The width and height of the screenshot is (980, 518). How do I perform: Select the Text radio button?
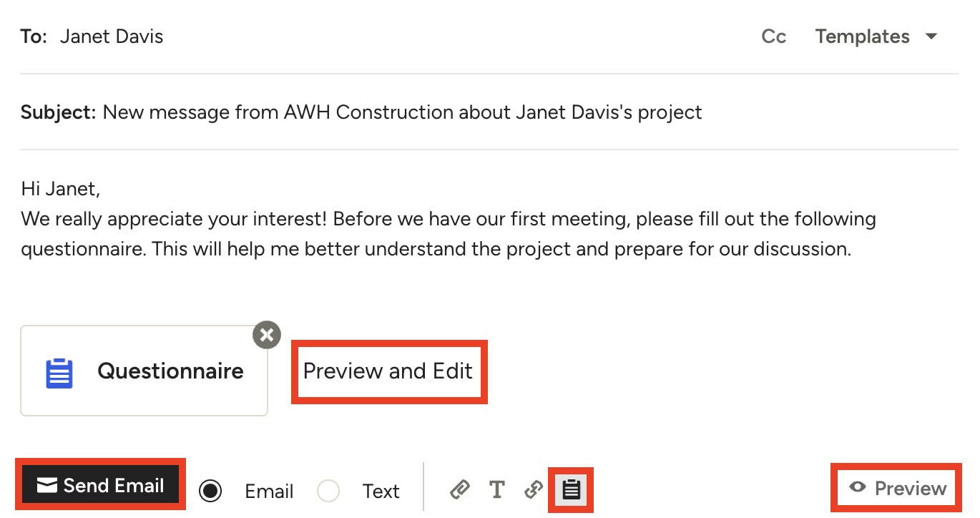point(328,491)
